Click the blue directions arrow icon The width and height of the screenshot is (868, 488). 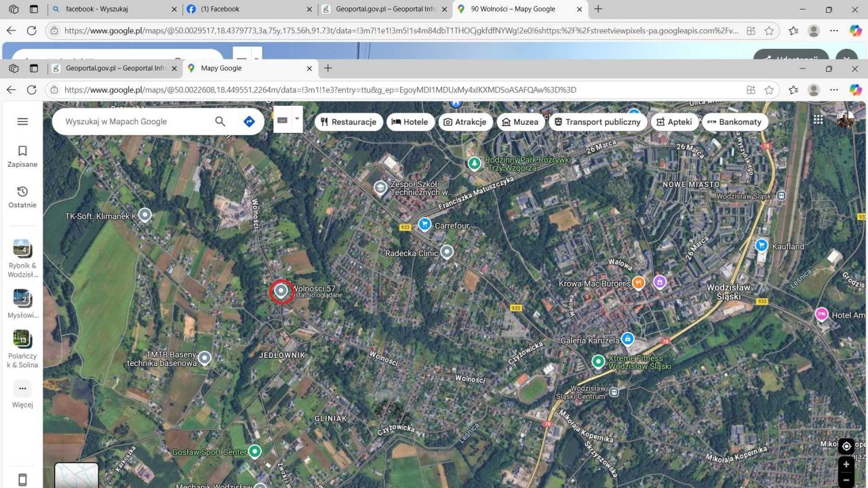(249, 121)
